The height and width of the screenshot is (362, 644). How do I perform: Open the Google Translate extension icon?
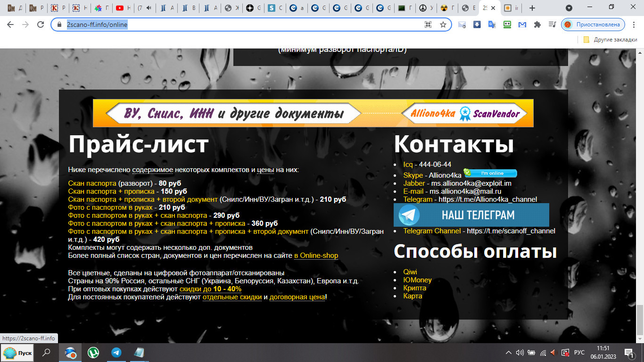(x=492, y=25)
